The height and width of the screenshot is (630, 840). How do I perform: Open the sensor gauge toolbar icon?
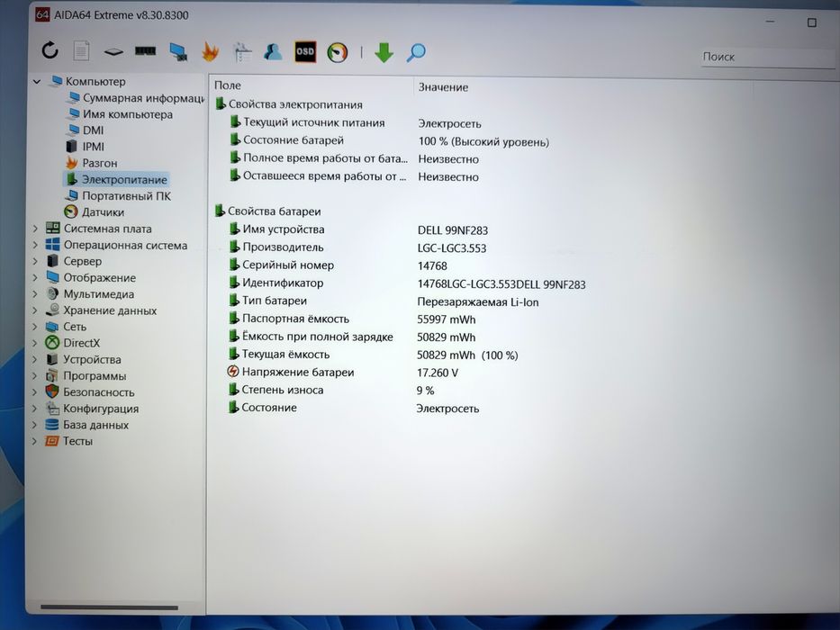[x=338, y=52]
